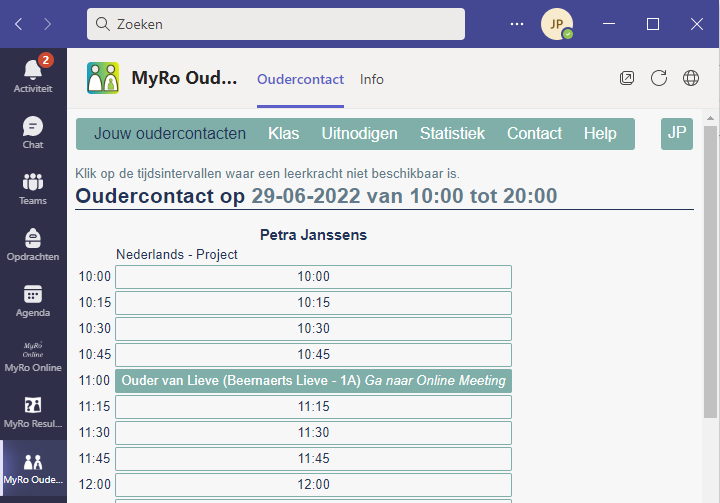This screenshot has width=720, height=503.
Task: Mark the 11:15 time slot unavailable
Action: pyautogui.click(x=313, y=407)
